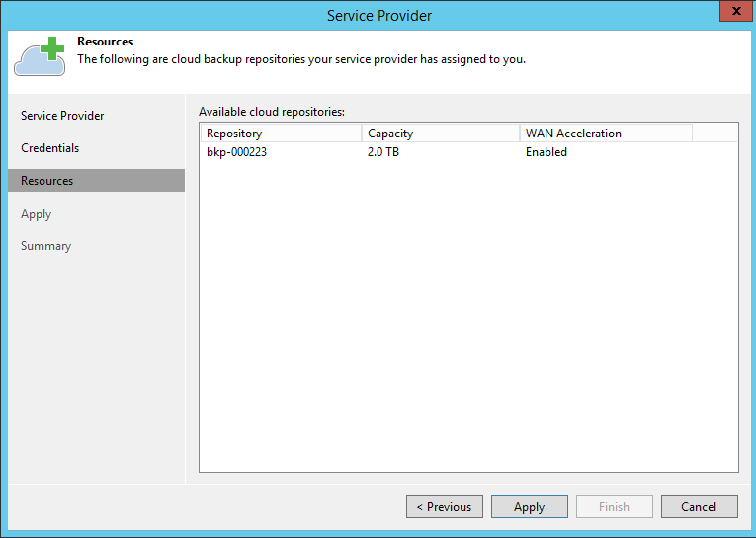Click the greyed-out Finish button
Screen dimensions: 756x538
pyautogui.click(x=615, y=506)
